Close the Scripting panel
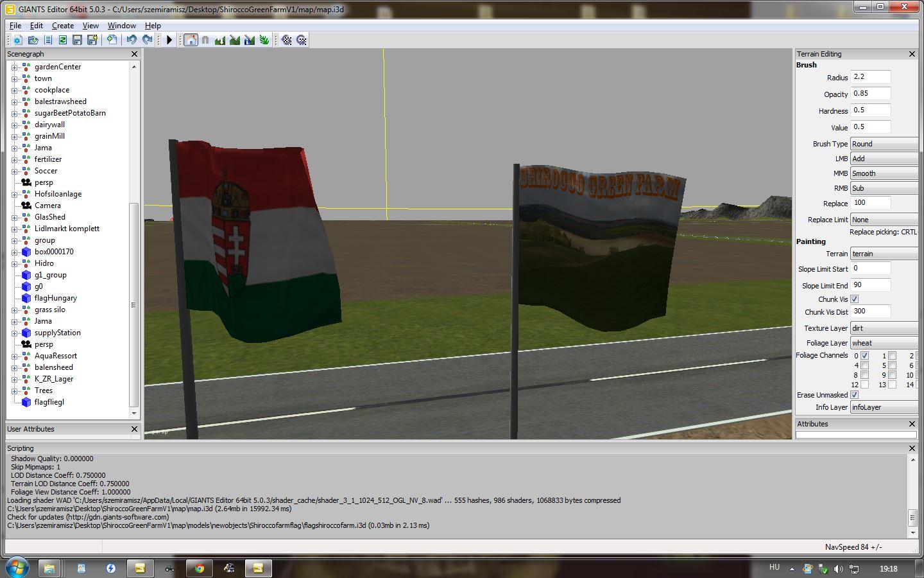The image size is (924, 578). (x=912, y=448)
